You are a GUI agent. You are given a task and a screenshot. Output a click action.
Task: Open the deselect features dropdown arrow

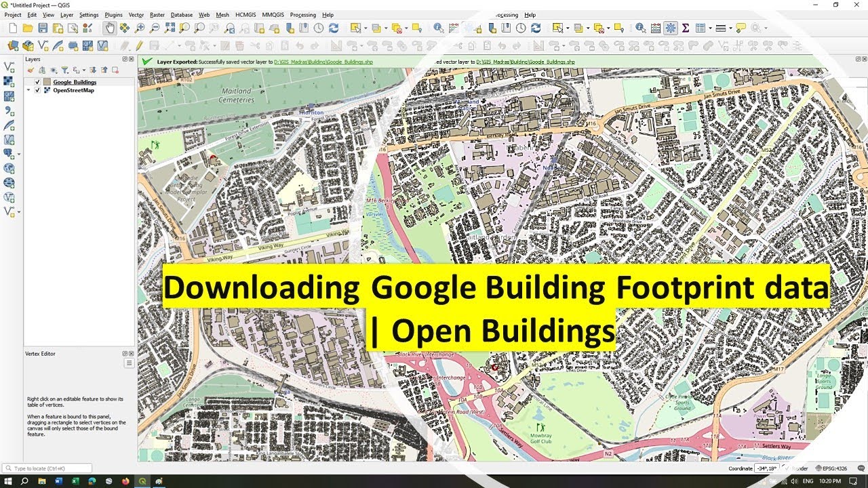click(407, 28)
